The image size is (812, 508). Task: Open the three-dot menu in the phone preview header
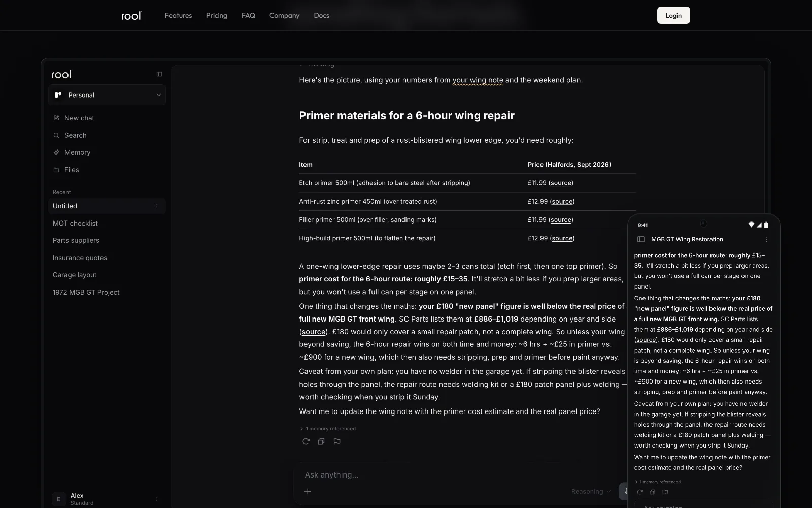[767, 239]
